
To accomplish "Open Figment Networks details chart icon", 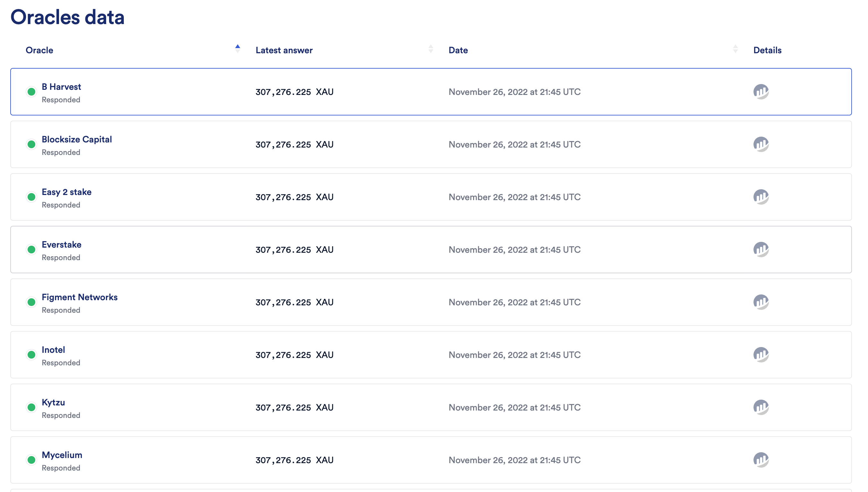I will click(x=761, y=302).
